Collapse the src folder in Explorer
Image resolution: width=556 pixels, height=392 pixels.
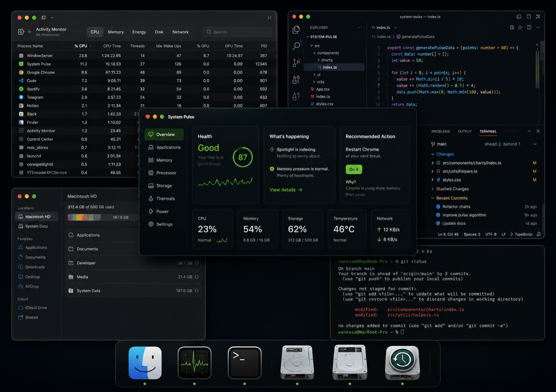[312, 46]
